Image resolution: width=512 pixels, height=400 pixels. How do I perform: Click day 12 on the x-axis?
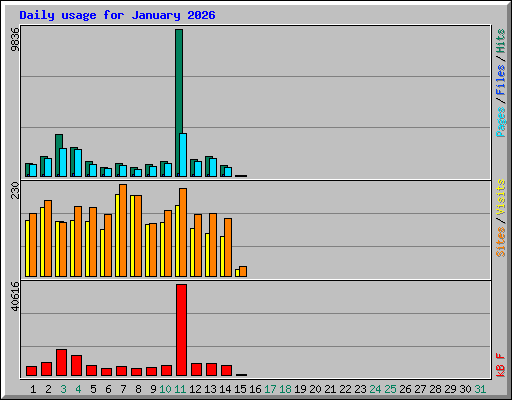195,389
